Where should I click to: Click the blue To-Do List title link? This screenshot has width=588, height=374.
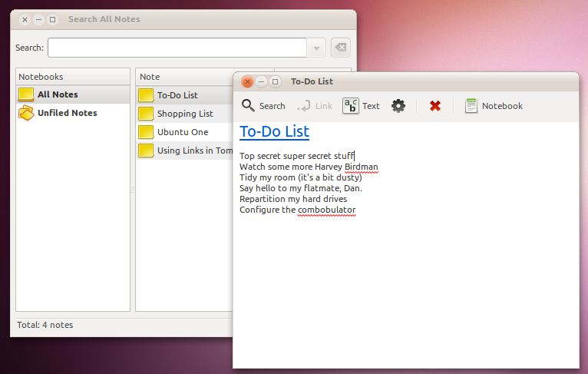[274, 131]
